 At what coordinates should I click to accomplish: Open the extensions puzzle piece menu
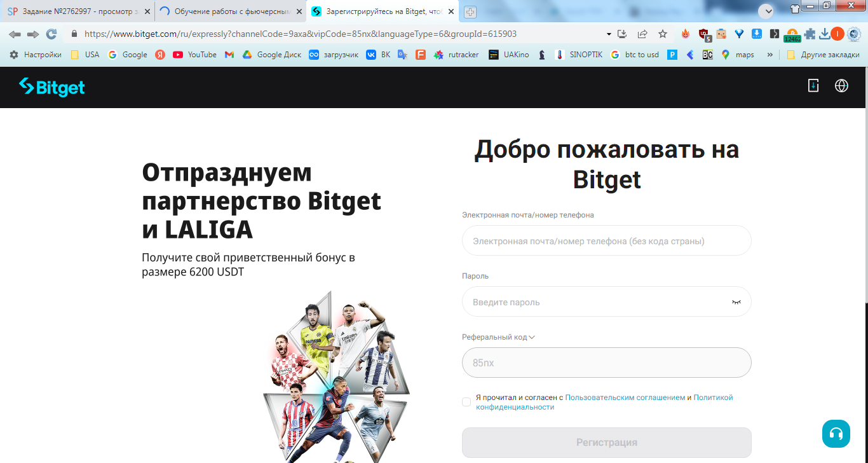(810, 34)
